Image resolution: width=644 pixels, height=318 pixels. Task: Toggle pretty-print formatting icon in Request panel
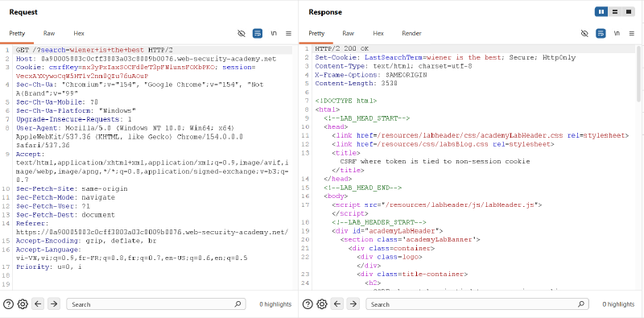point(258,33)
